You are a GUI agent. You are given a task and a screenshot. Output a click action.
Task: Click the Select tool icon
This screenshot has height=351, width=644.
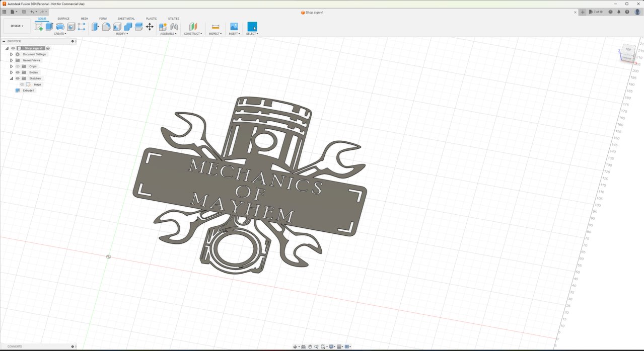252,27
